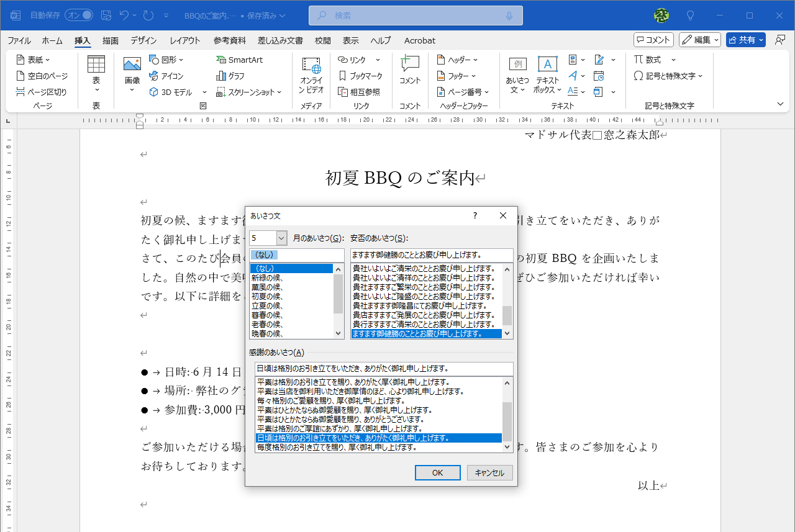Confirm the greeting with the OK button
The image size is (795, 532).
pyautogui.click(x=437, y=472)
